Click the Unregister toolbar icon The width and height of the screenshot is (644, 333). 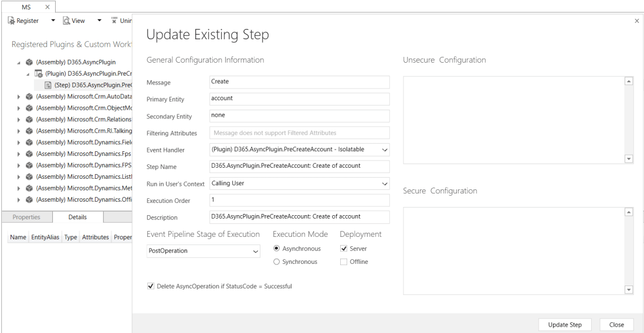point(114,20)
